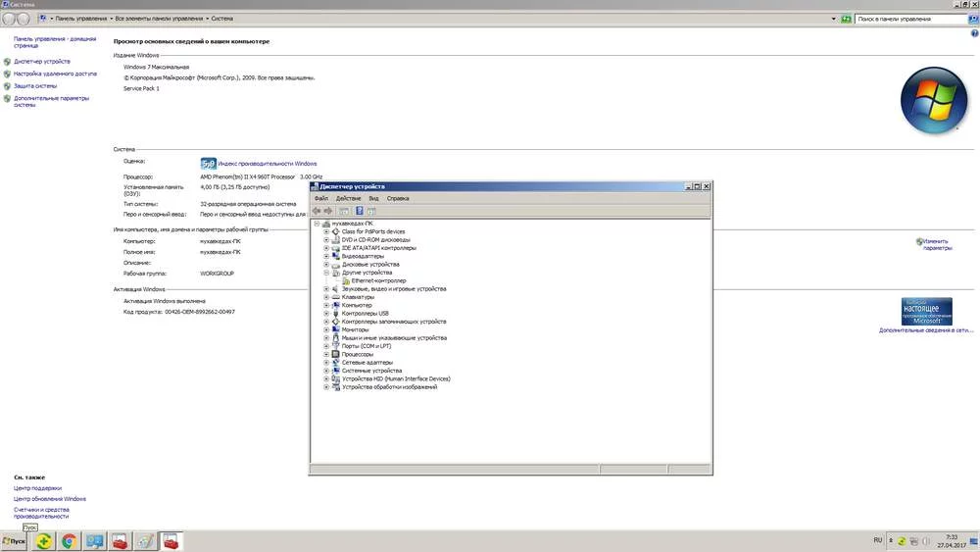Screen dimensions: 980x552
Task: Click the volume speaker tray icon
Action: pos(926,541)
